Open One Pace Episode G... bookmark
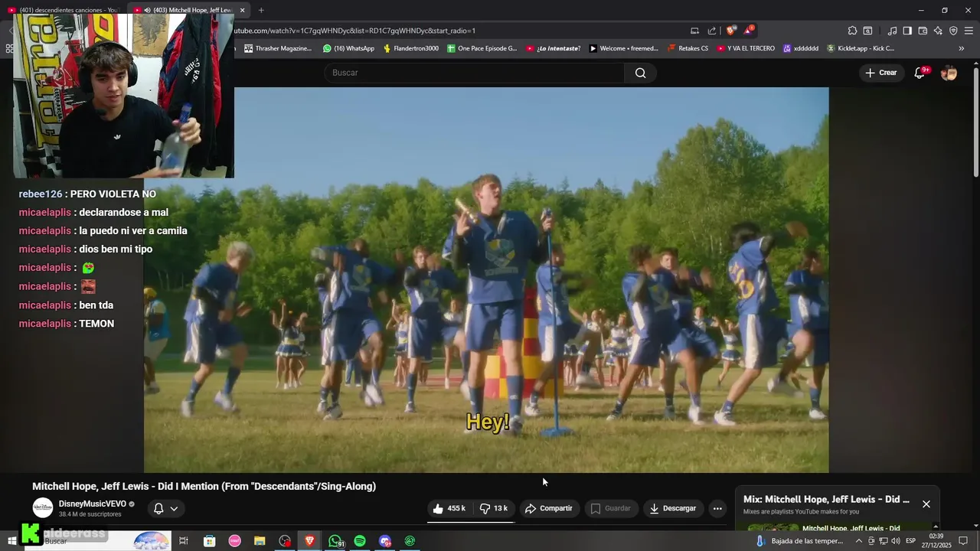The width and height of the screenshot is (980, 551). [x=482, y=48]
